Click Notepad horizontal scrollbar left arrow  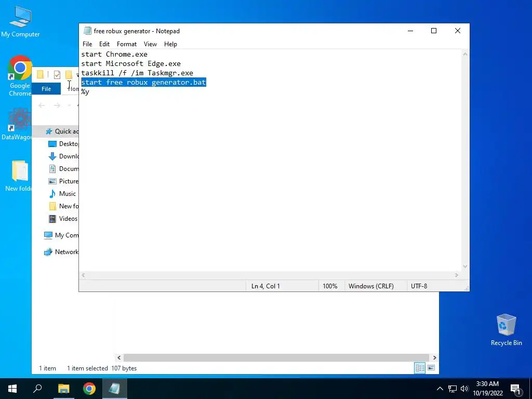(84, 275)
